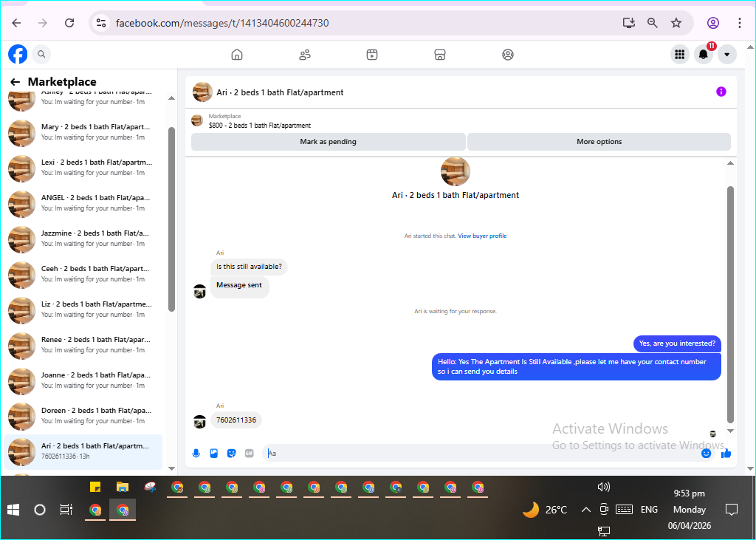Click chat list scroll-down arrow
Screen dimensions: 756x540
click(x=171, y=468)
